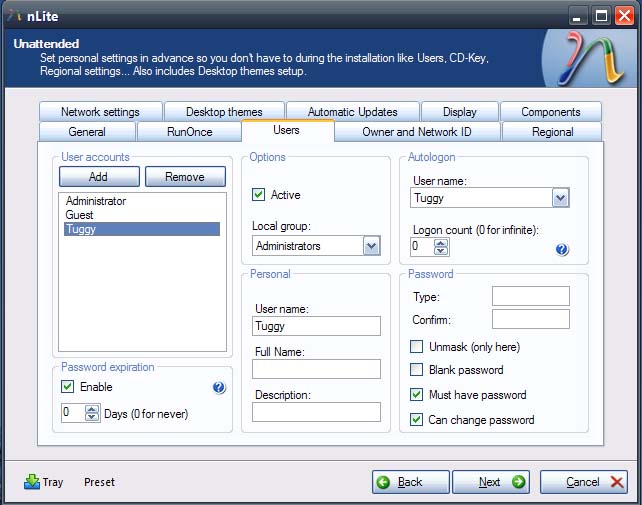Click the Full Name input field
The width and height of the screenshot is (642, 505).
pos(316,369)
